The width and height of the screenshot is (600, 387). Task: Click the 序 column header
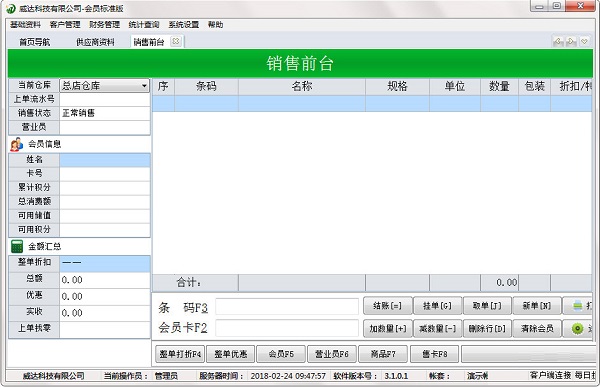pos(163,87)
